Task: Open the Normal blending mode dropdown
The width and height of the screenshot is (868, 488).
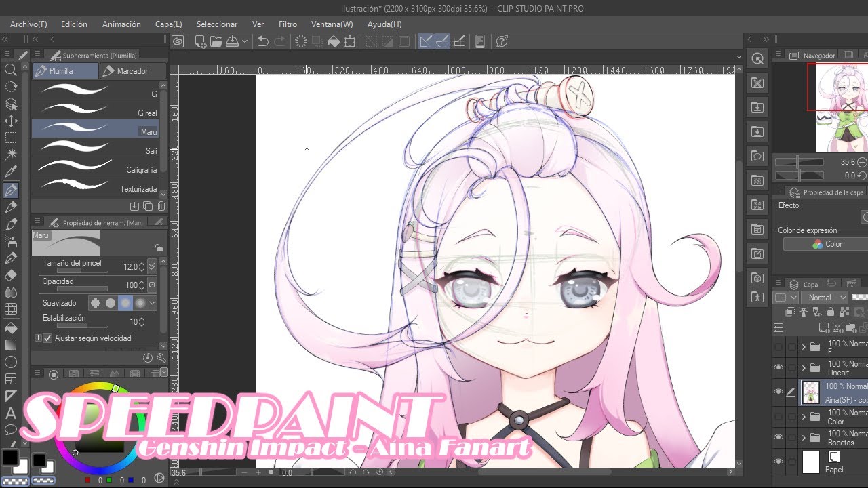Action: tap(824, 297)
